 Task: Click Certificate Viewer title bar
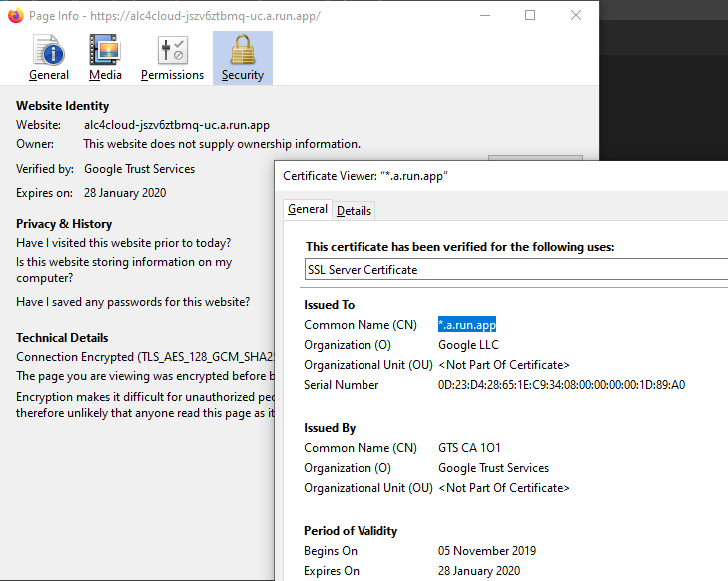(501, 176)
